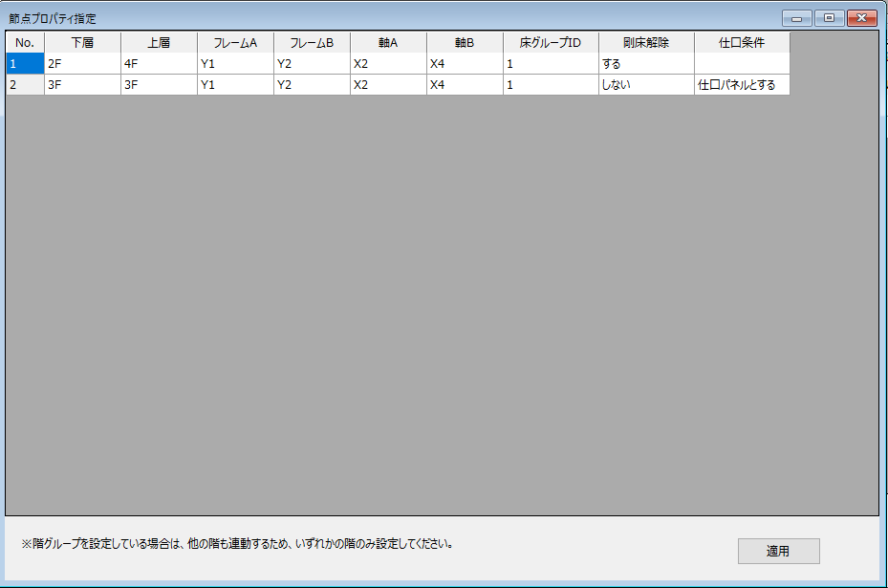Maximize the 節点プロパティ指定 window
The image size is (888, 588).
pyautogui.click(x=829, y=18)
